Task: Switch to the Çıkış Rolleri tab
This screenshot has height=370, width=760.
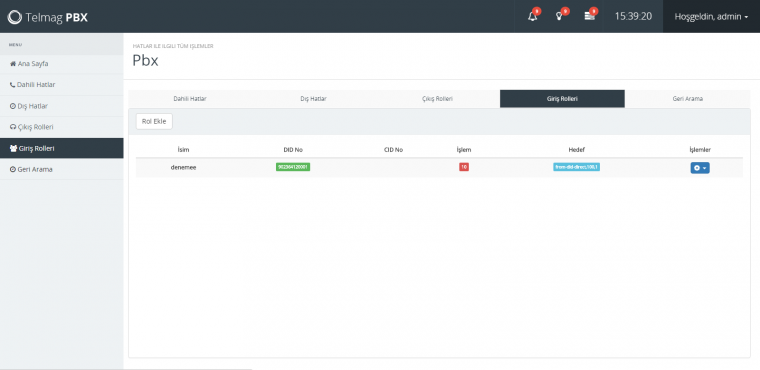Action: point(438,98)
